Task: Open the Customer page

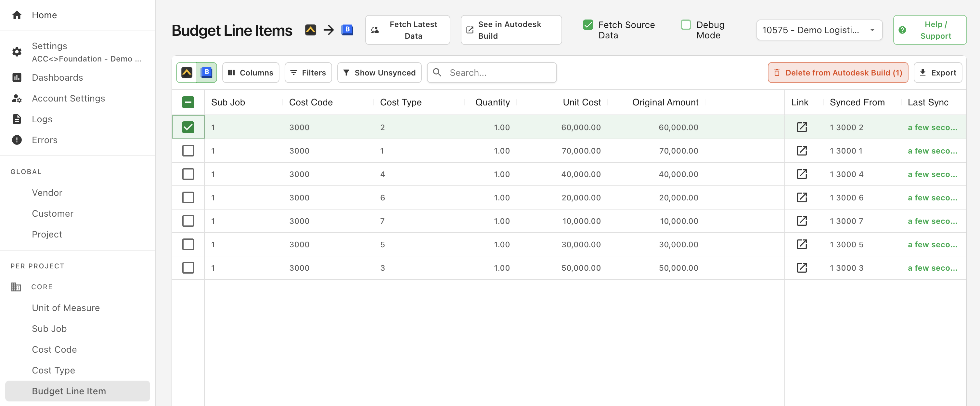Action: click(53, 213)
